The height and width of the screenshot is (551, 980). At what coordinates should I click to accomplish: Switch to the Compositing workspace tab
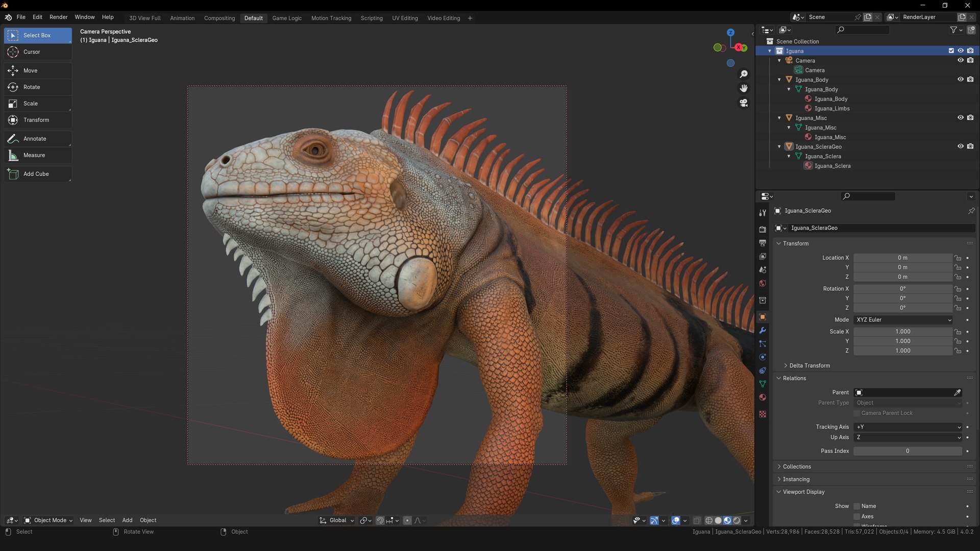click(219, 18)
